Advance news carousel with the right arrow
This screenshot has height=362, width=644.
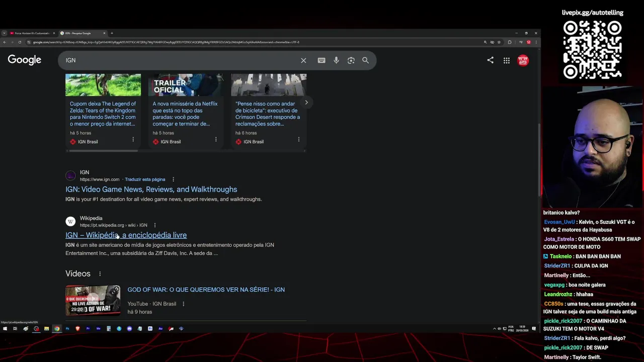(306, 103)
